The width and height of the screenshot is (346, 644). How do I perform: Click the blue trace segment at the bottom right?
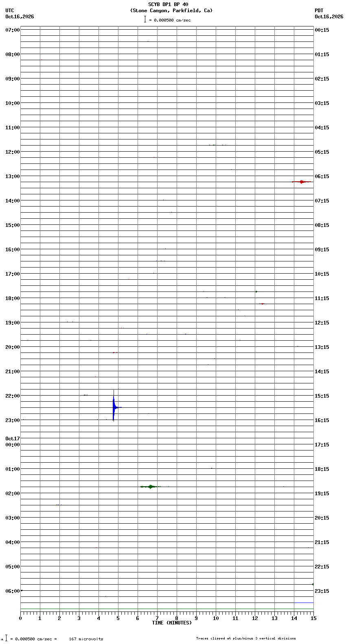pos(304,603)
